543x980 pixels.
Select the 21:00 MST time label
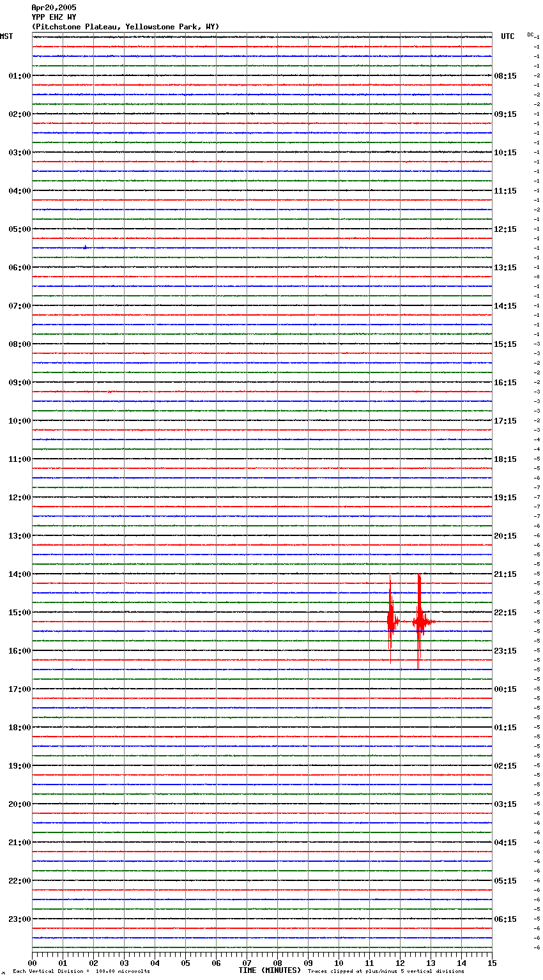click(19, 843)
